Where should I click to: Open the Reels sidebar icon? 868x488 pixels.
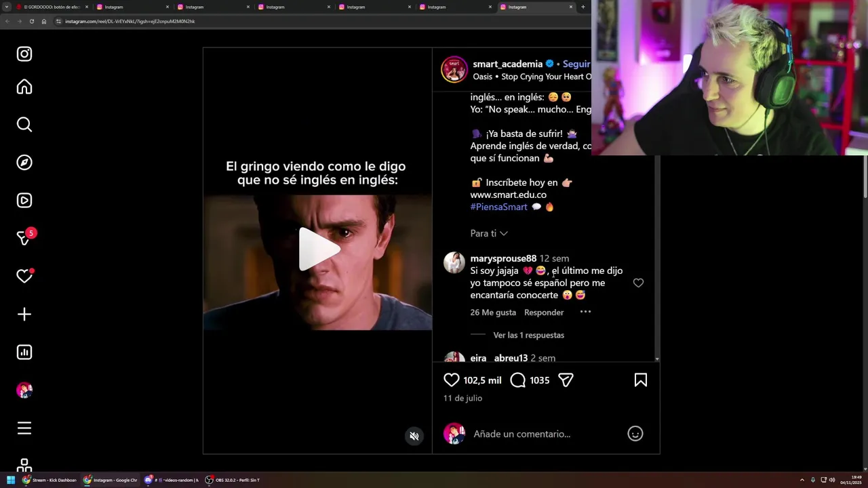point(24,201)
